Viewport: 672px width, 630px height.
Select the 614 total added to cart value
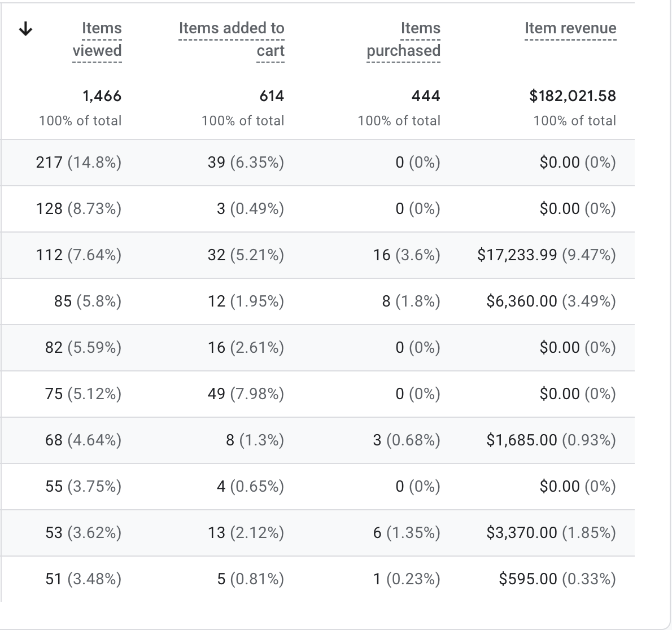point(272,96)
